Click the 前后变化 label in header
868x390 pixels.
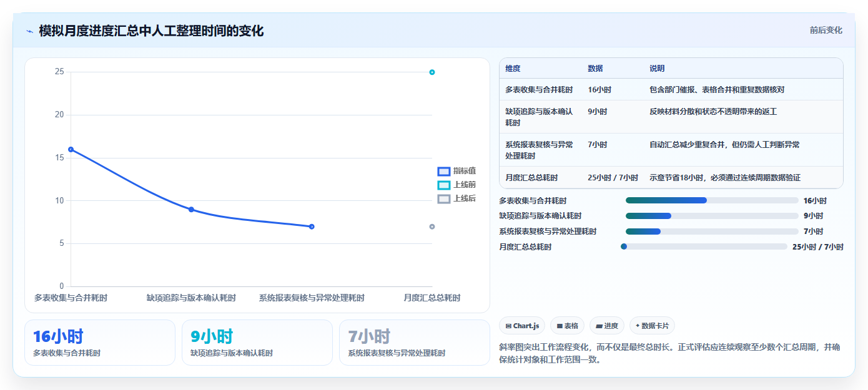tap(826, 30)
